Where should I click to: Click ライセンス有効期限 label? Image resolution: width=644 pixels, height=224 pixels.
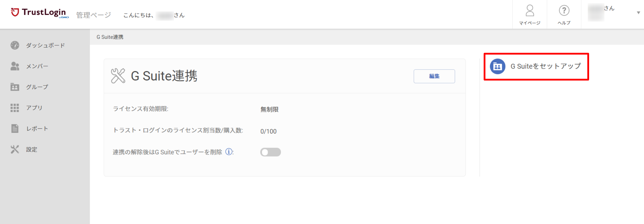pyautogui.click(x=141, y=109)
